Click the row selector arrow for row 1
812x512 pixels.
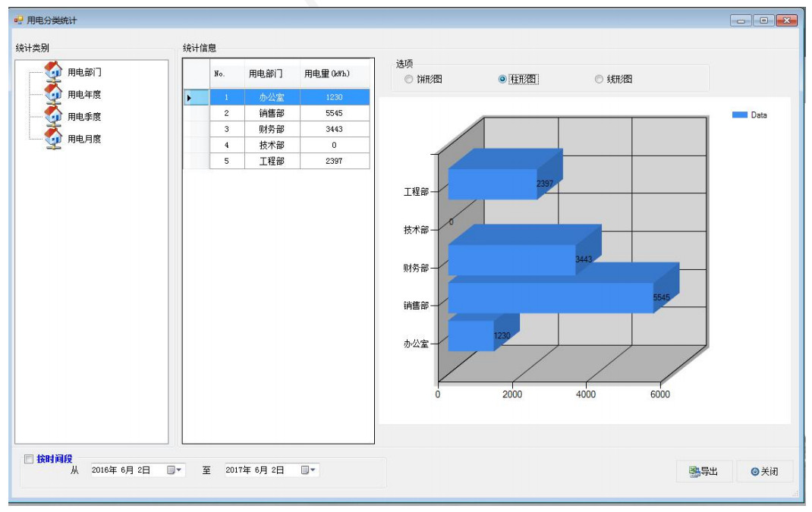click(x=197, y=97)
